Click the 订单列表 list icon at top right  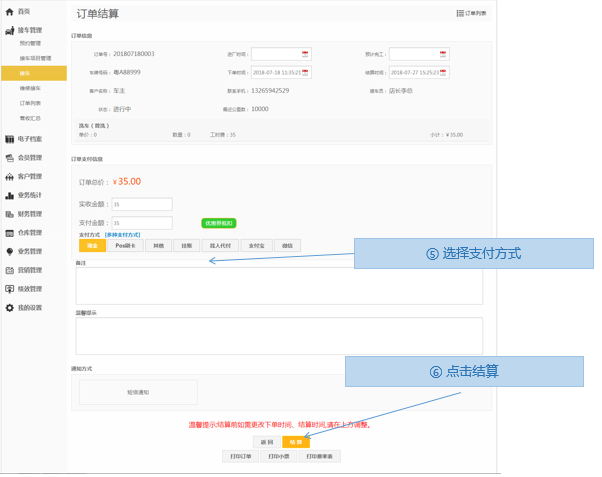461,13
